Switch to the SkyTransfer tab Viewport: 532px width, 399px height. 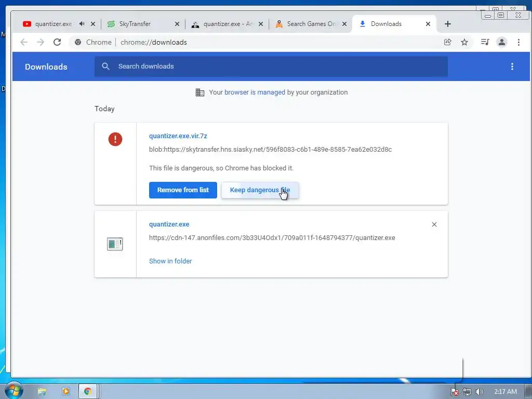pyautogui.click(x=135, y=24)
